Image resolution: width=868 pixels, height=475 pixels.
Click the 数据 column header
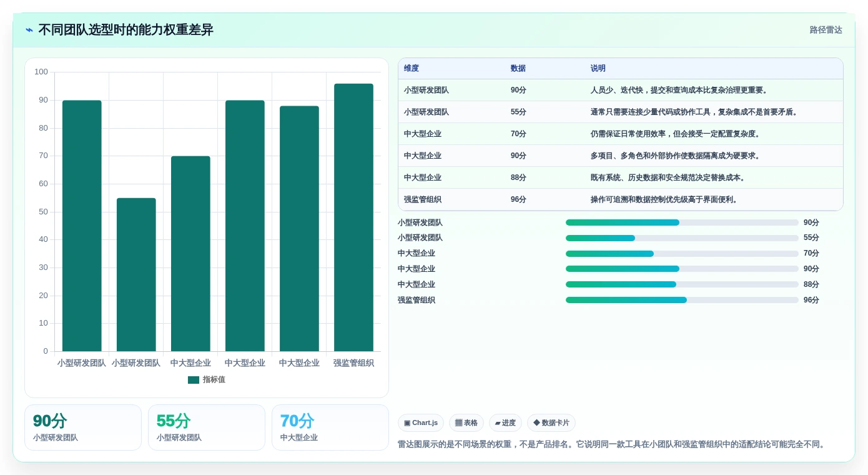518,69
